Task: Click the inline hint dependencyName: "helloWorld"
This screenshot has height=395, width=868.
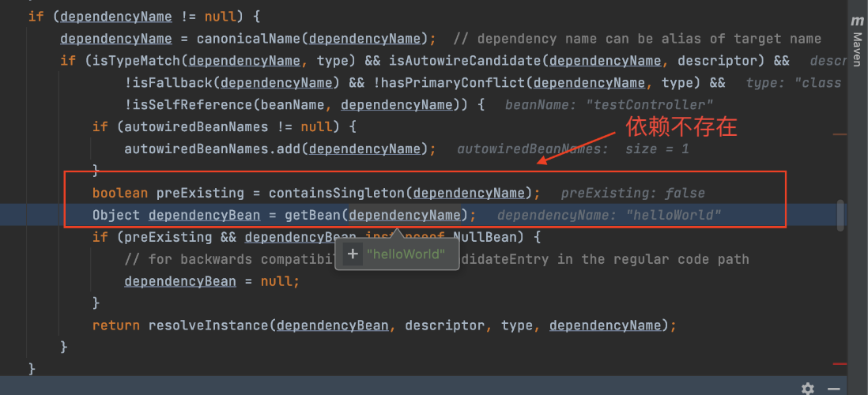Action: pos(609,215)
